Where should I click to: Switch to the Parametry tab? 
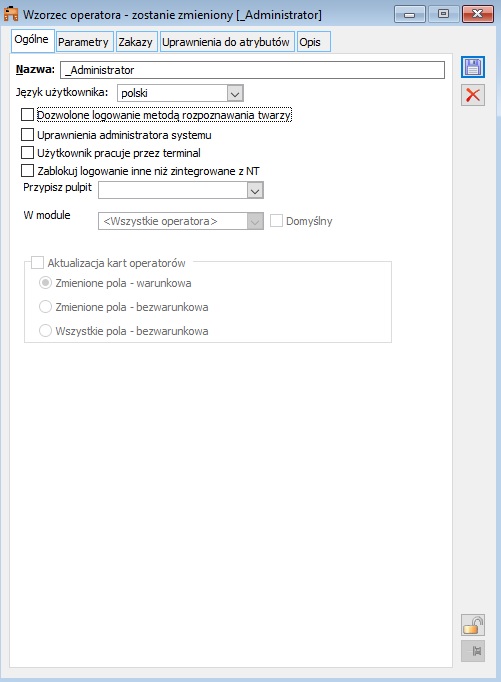(85, 42)
